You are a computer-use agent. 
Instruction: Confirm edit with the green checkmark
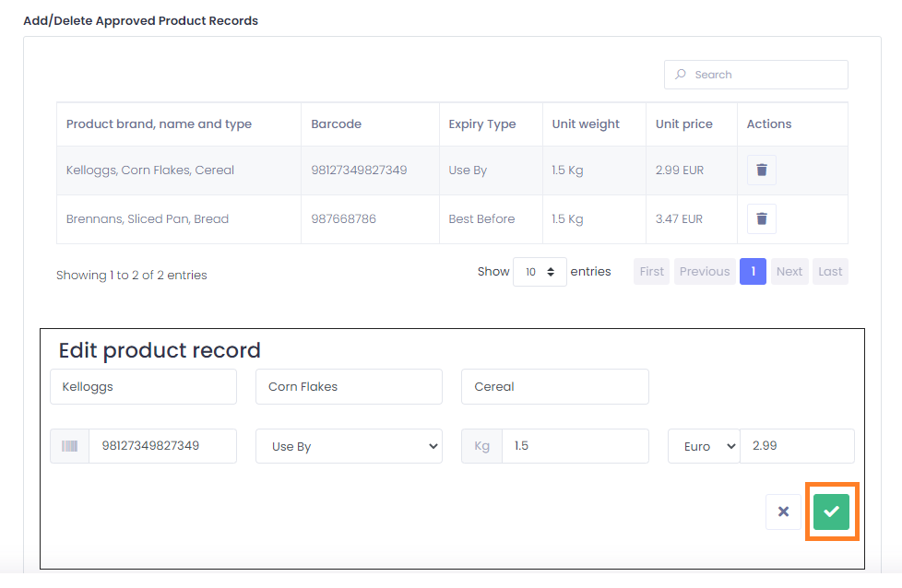click(x=831, y=512)
